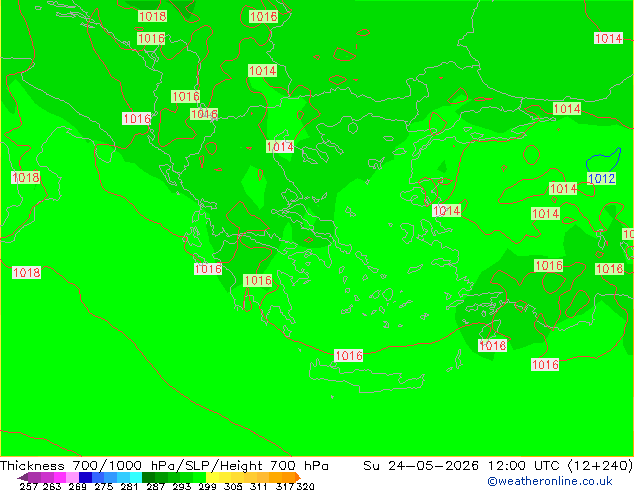This screenshot has width=634, height=490.
Task: Click legend value 257
Action: pyautogui.click(x=29, y=486)
